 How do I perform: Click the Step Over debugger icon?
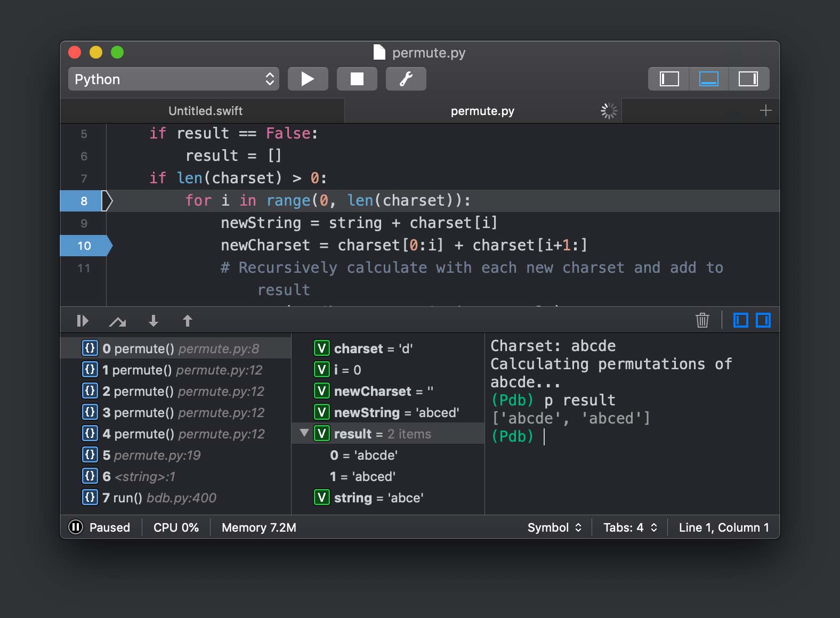[x=117, y=321]
